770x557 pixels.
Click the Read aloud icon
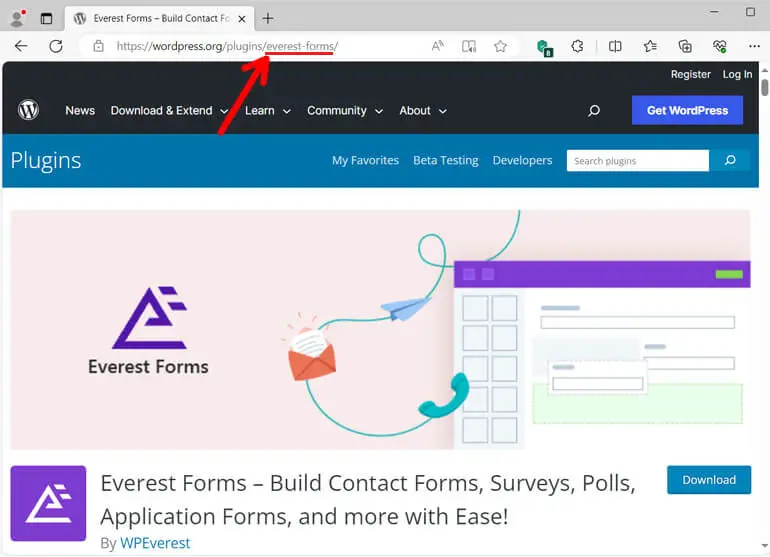click(438, 46)
